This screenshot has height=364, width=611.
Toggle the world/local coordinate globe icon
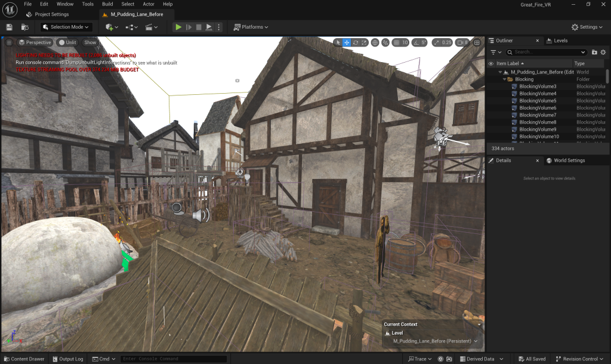point(375,42)
